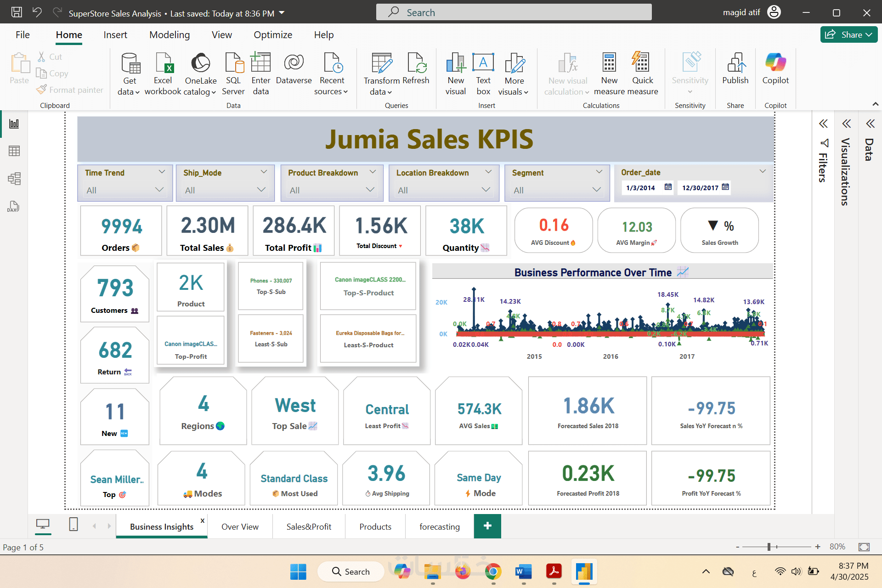Click the Share button

pyautogui.click(x=848, y=34)
